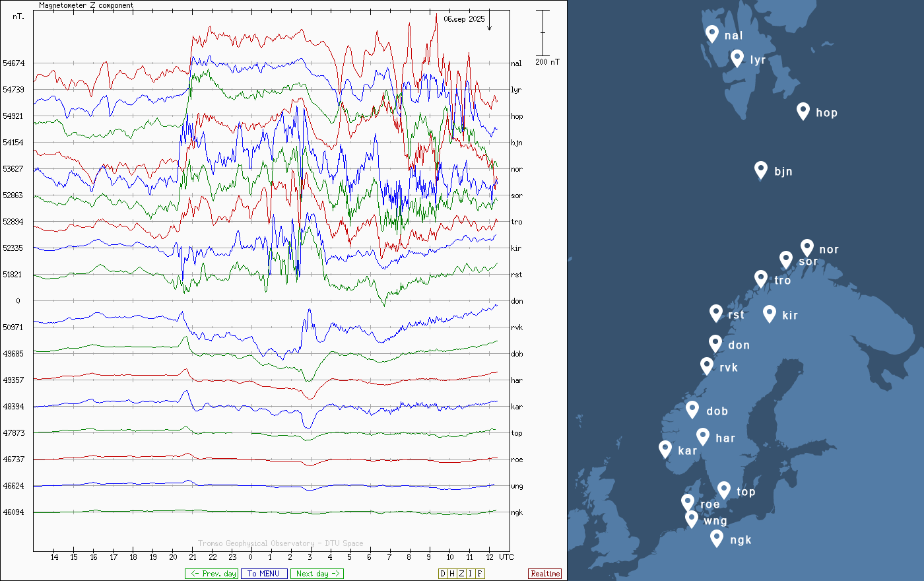Click the baseline value 47873

click(13, 433)
